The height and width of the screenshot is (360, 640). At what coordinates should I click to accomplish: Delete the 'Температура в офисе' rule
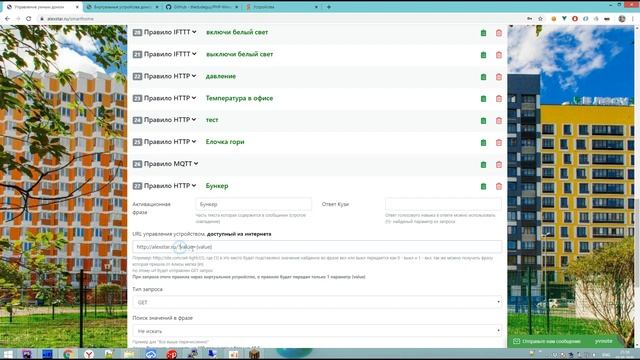pyautogui.click(x=499, y=99)
